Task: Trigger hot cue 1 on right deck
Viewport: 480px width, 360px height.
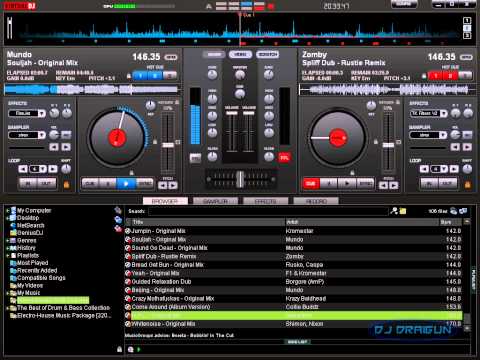Action: click(436, 76)
